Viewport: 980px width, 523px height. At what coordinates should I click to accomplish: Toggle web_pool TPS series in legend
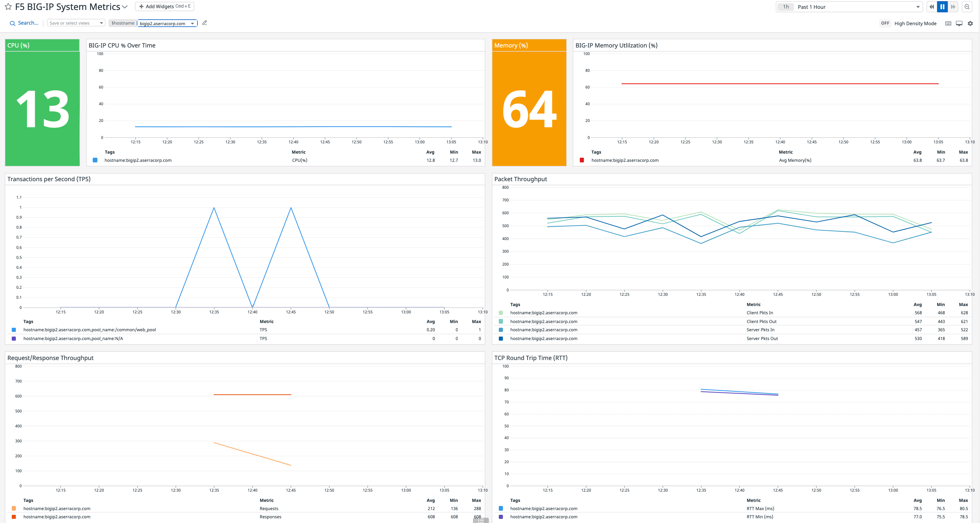click(89, 330)
